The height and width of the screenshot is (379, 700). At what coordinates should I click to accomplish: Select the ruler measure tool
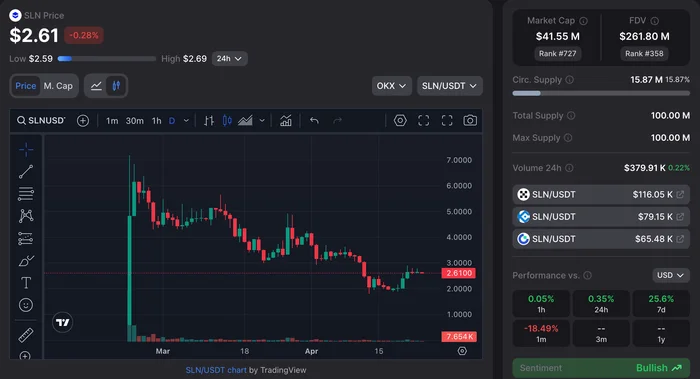pyautogui.click(x=26, y=335)
